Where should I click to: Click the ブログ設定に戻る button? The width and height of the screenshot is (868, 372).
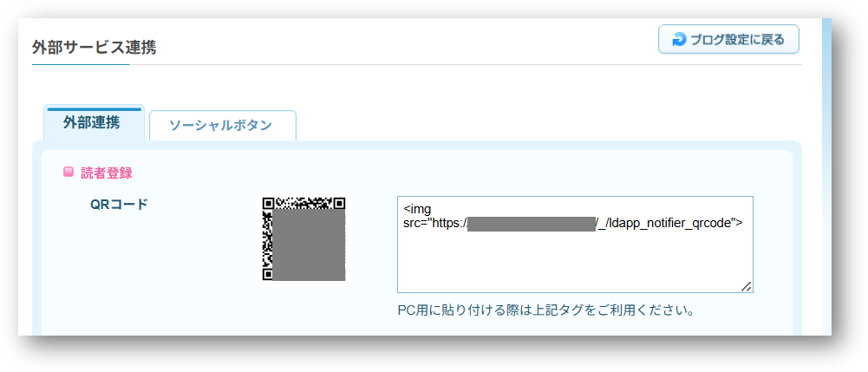[x=728, y=39]
